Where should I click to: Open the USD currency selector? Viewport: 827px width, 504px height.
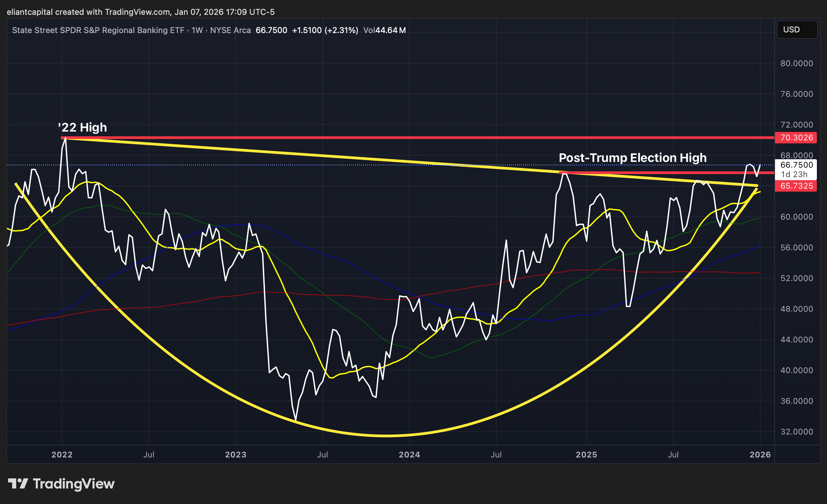click(797, 30)
